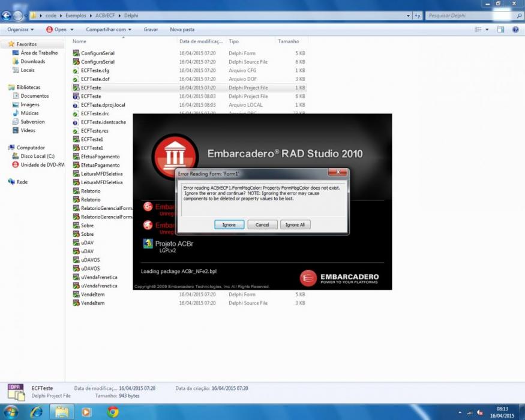Viewport: 525px width, 420px height.
Task: Open address bar history dropdown
Action: coord(408,16)
